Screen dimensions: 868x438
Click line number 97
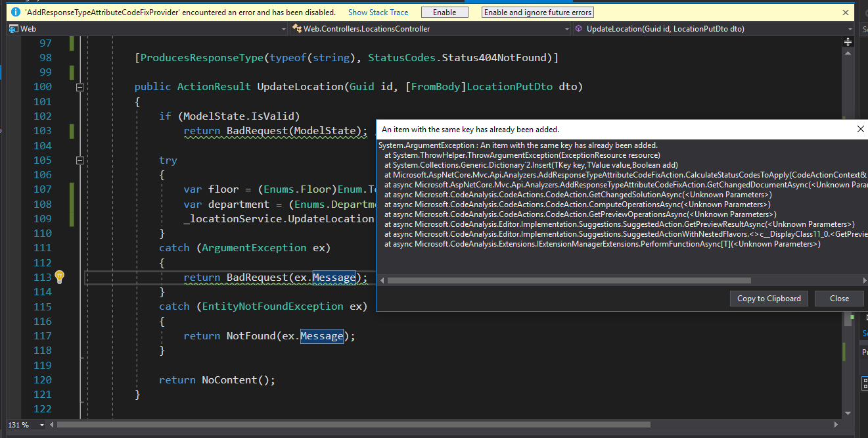[x=45, y=43]
